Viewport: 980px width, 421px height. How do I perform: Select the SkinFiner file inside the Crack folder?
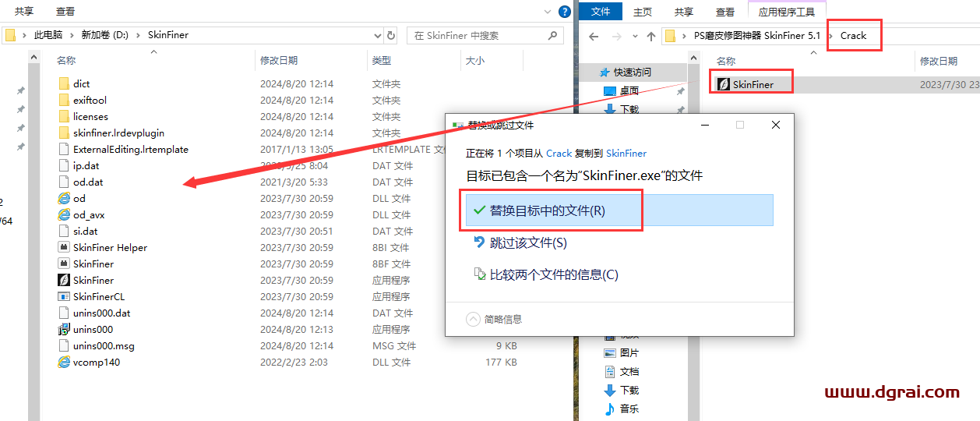tap(753, 84)
